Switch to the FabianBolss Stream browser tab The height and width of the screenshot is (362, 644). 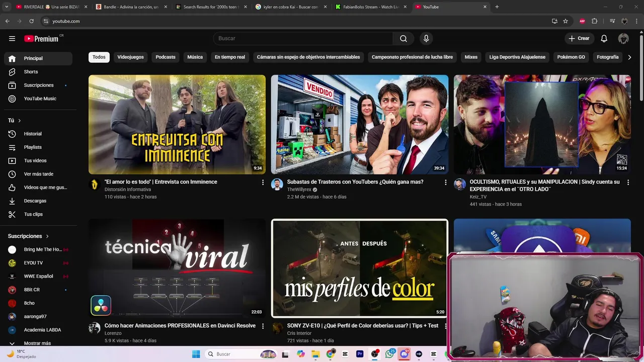[x=371, y=7]
